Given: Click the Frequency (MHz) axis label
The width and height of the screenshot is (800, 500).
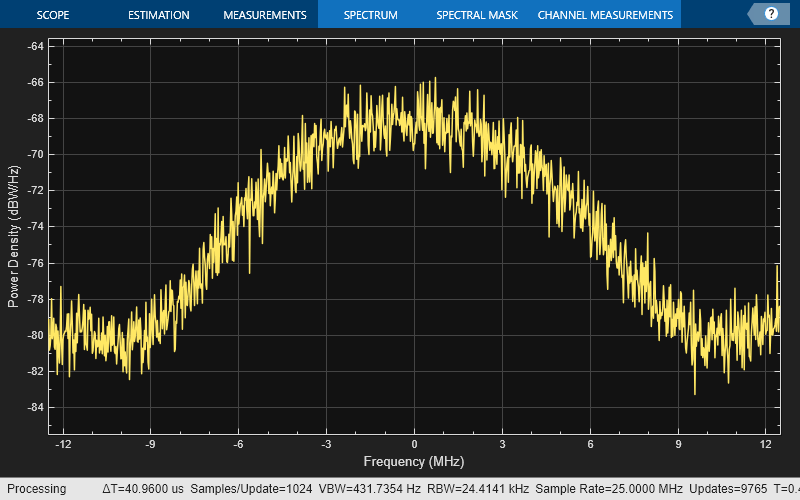Looking at the screenshot, I should (x=414, y=461).
